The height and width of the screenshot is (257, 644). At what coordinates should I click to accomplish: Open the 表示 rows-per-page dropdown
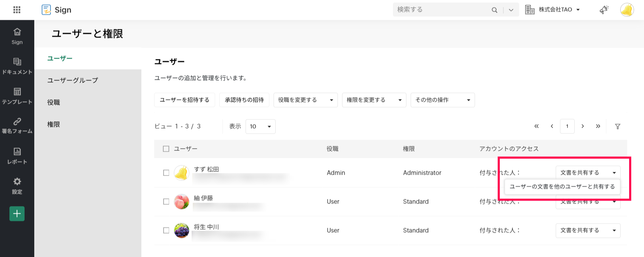tap(260, 127)
